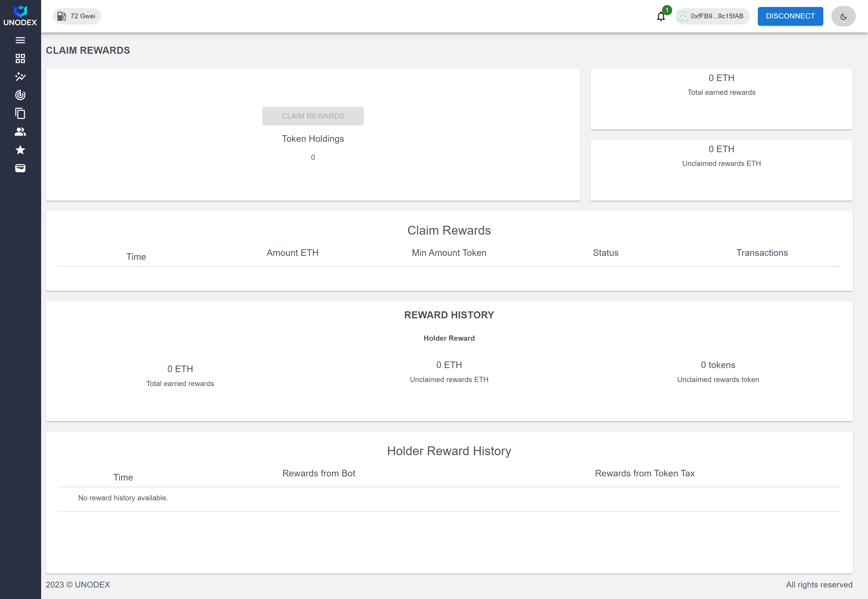The width and height of the screenshot is (868, 599).
Task: Click the Amount ETH column header
Action: 292,253
